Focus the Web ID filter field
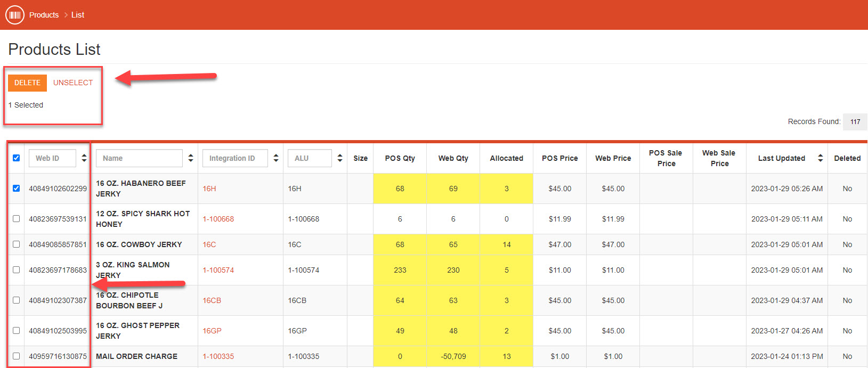 coord(52,158)
